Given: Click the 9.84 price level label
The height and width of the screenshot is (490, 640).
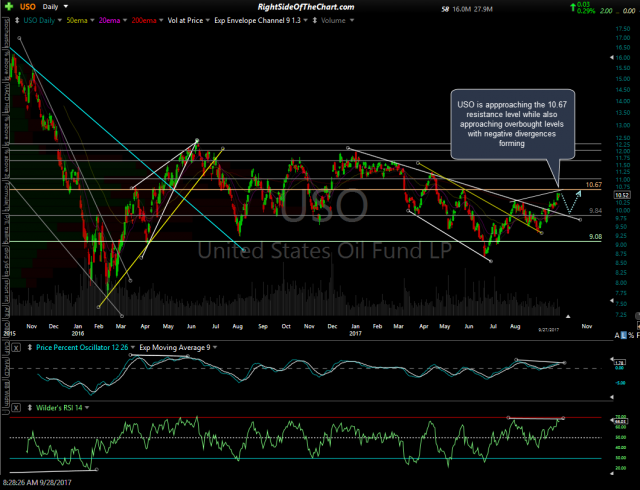Looking at the screenshot, I should [x=595, y=211].
